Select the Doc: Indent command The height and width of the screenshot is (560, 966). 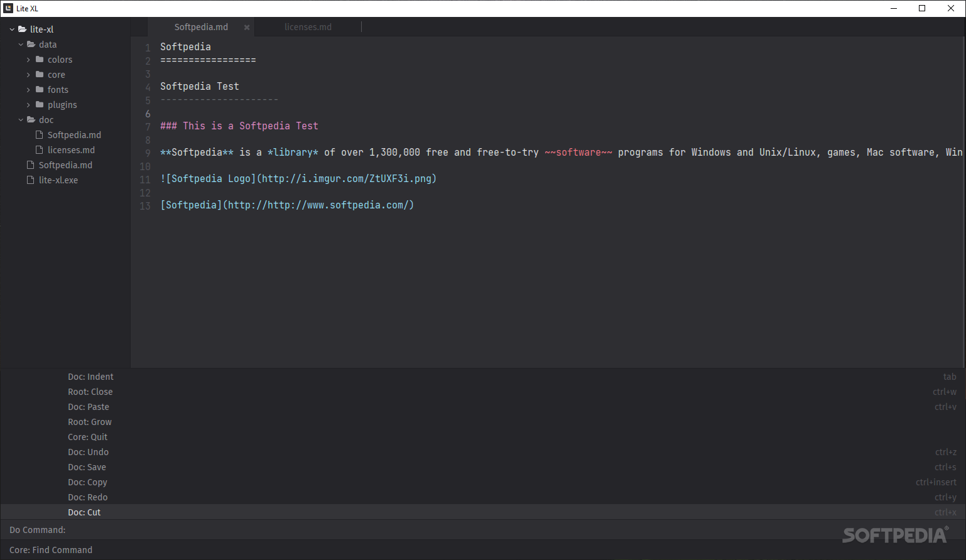tap(483, 377)
